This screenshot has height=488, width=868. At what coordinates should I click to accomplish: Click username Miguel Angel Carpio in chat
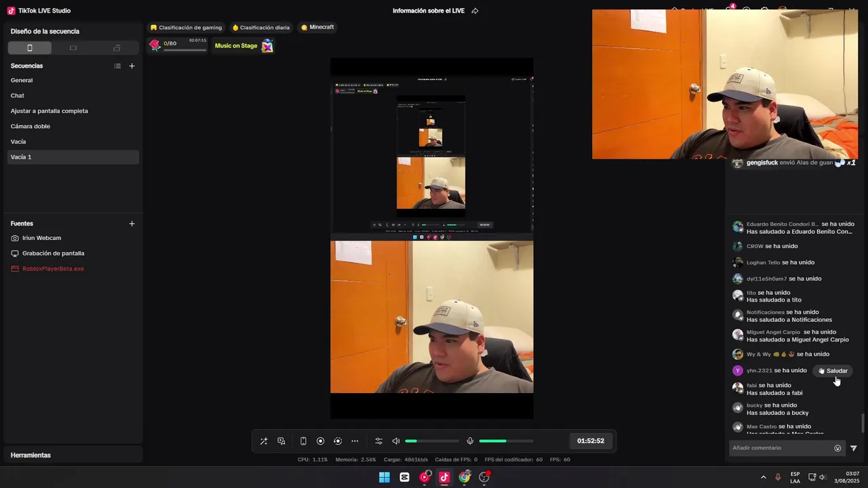point(773,333)
